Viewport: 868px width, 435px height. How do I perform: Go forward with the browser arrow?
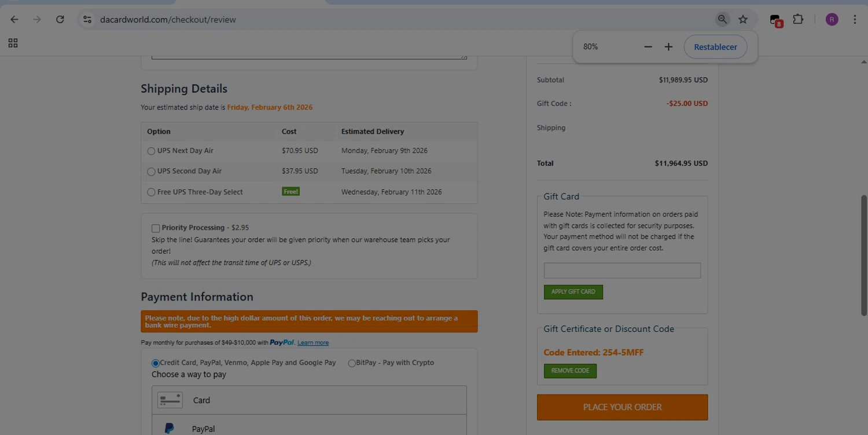37,20
